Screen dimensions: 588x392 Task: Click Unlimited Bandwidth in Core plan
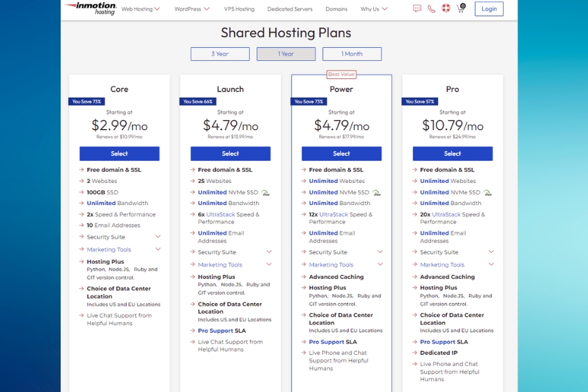click(118, 203)
